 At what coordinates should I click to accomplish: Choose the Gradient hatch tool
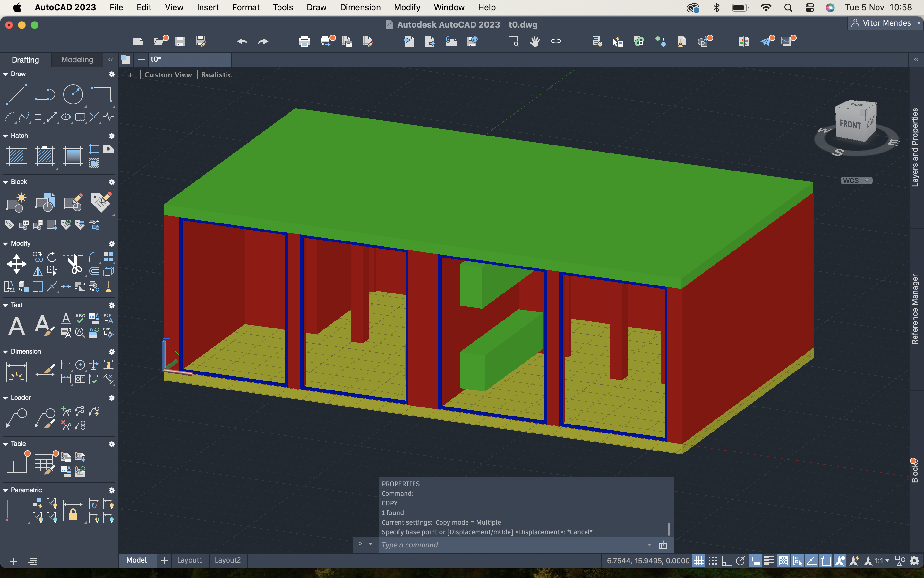click(x=73, y=156)
